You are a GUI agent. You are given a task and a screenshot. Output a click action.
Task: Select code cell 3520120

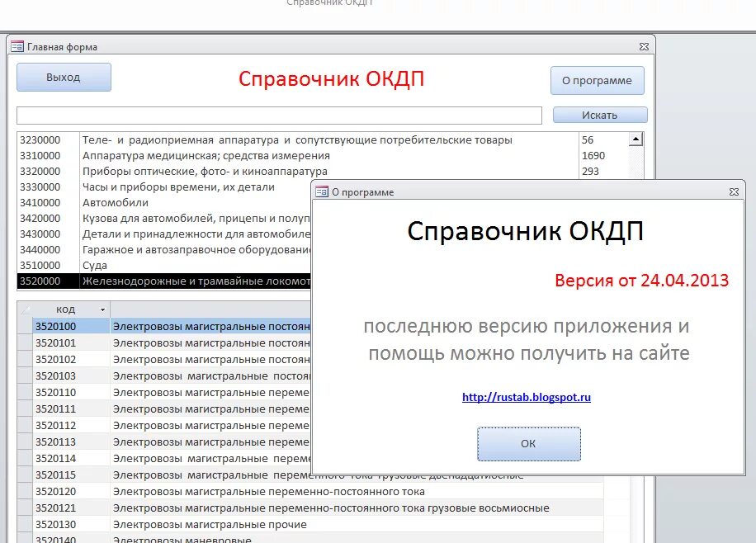pyautogui.click(x=71, y=491)
